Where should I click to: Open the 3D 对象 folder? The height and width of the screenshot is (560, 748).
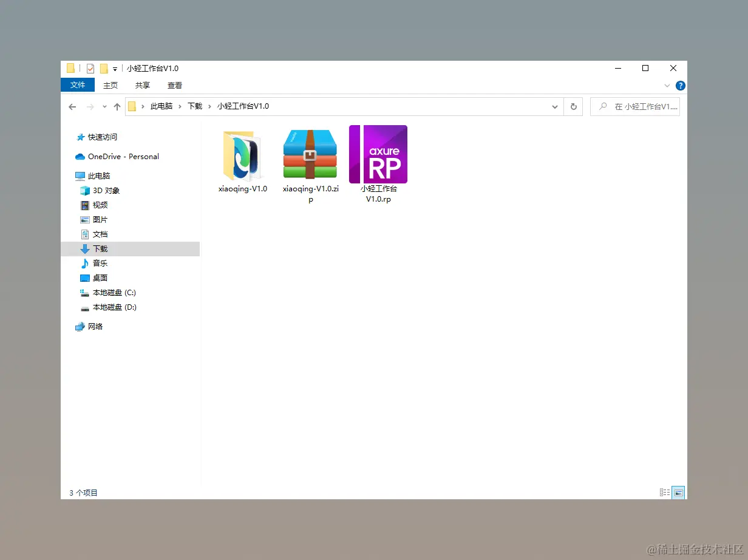pos(100,191)
